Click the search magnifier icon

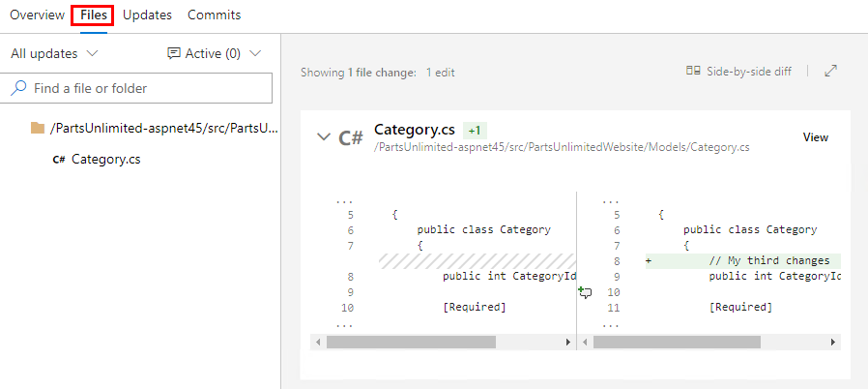18,88
